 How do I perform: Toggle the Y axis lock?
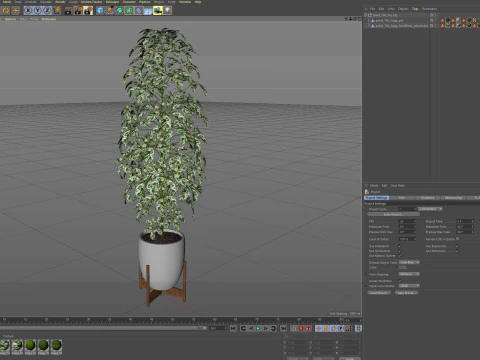pyautogui.click(x=38, y=11)
